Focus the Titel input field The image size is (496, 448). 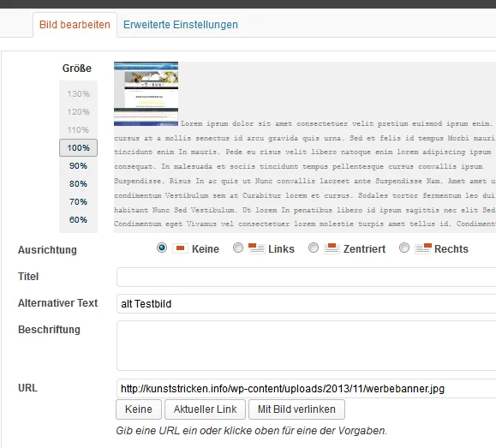[306, 278]
